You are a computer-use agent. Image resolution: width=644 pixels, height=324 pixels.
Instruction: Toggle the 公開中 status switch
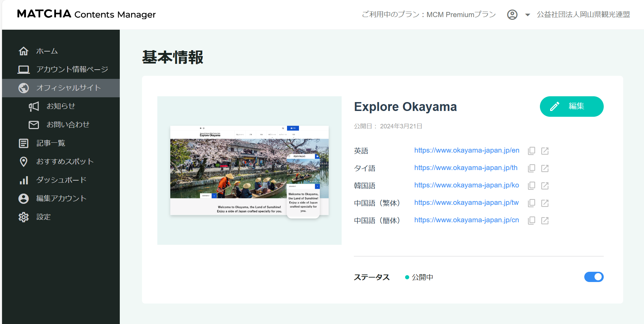click(x=594, y=277)
